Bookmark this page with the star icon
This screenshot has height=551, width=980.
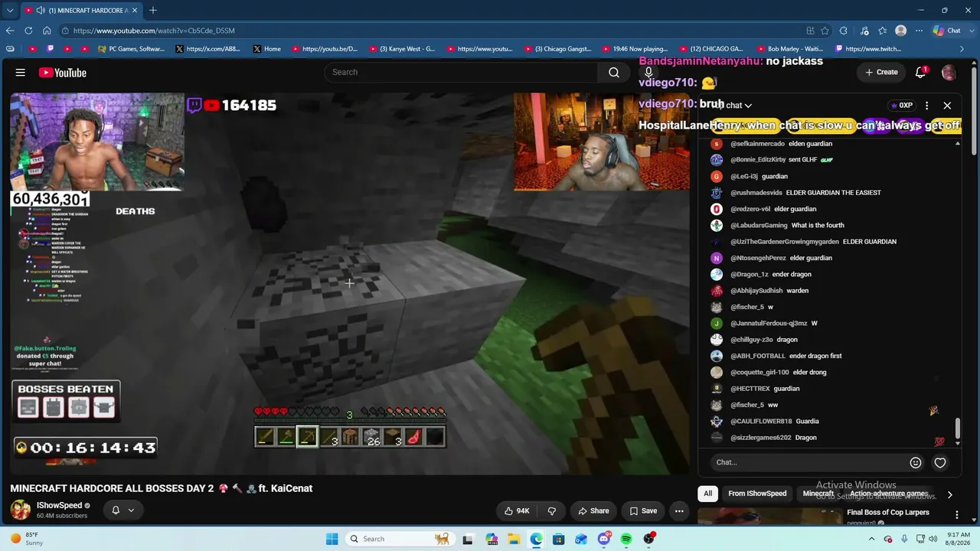coord(825,31)
